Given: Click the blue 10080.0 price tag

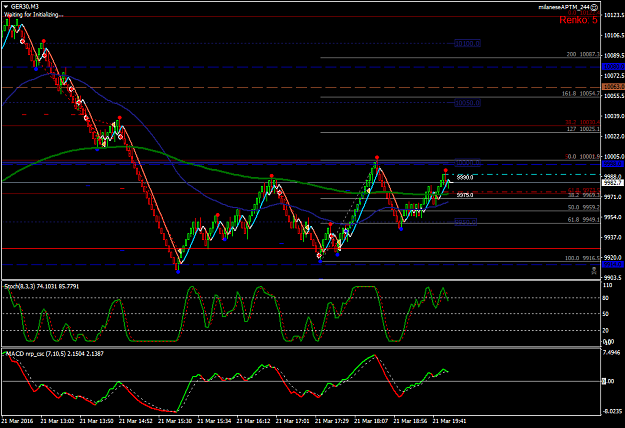Looking at the screenshot, I should pos(613,67).
